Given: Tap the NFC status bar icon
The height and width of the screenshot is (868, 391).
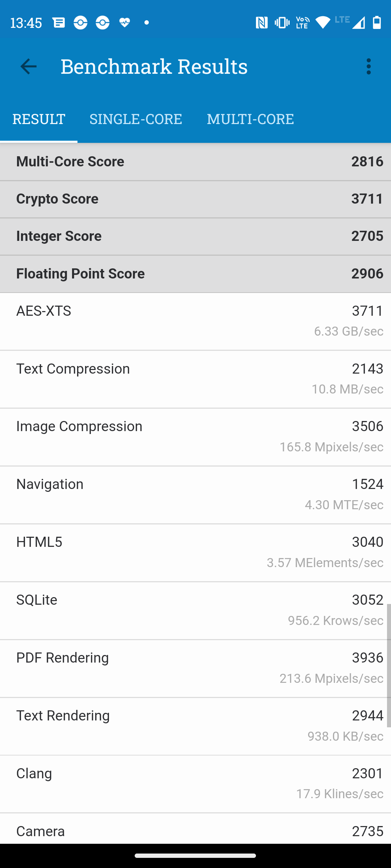Looking at the screenshot, I should tap(261, 23).
